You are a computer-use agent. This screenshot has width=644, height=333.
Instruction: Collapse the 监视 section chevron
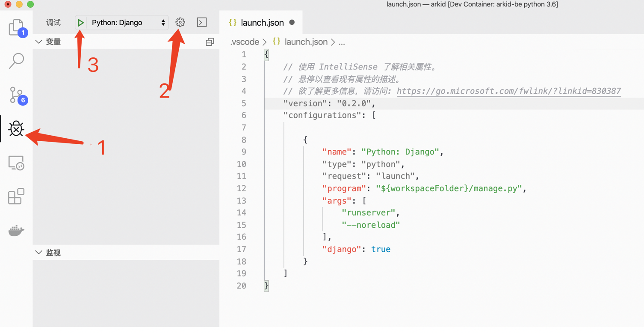tap(38, 253)
